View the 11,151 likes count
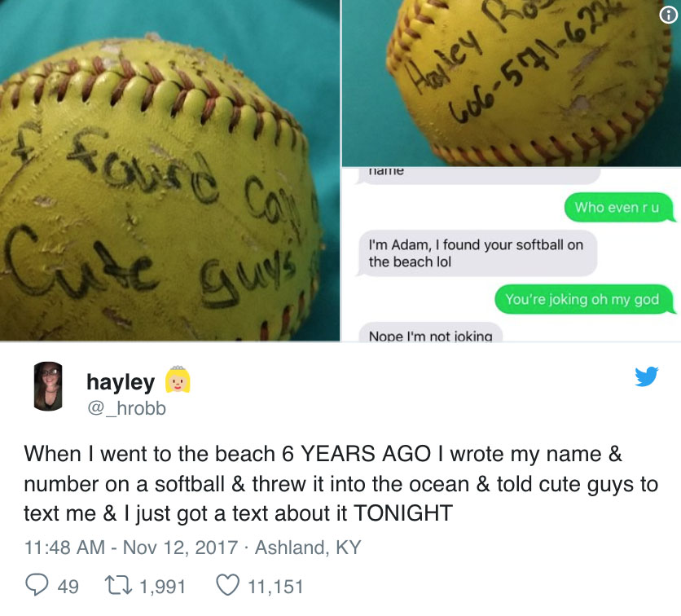 (x=275, y=587)
